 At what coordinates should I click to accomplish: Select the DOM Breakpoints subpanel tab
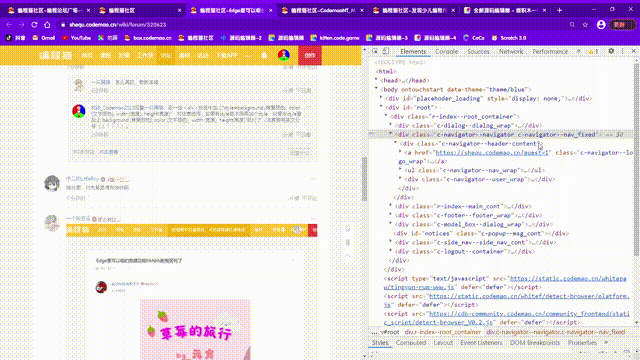pos(535,343)
